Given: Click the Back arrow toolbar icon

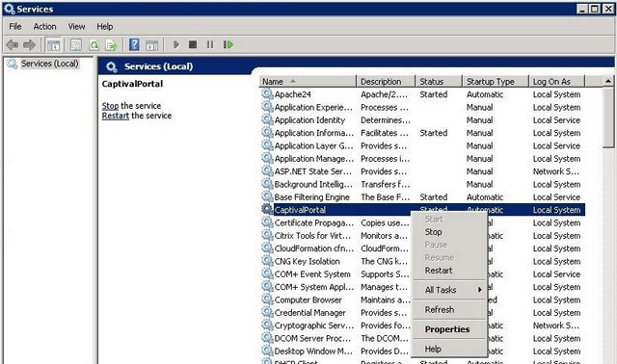Looking at the screenshot, I should coord(13,45).
